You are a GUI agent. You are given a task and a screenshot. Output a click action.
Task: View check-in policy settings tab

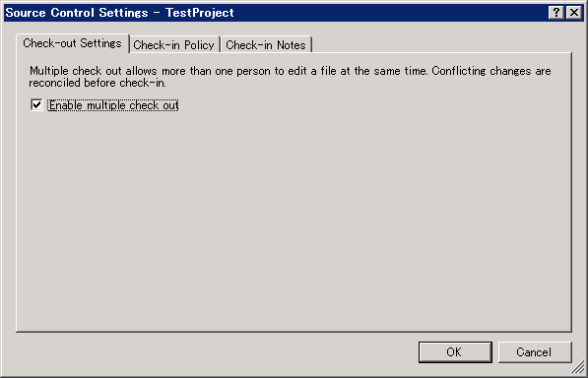pos(174,45)
